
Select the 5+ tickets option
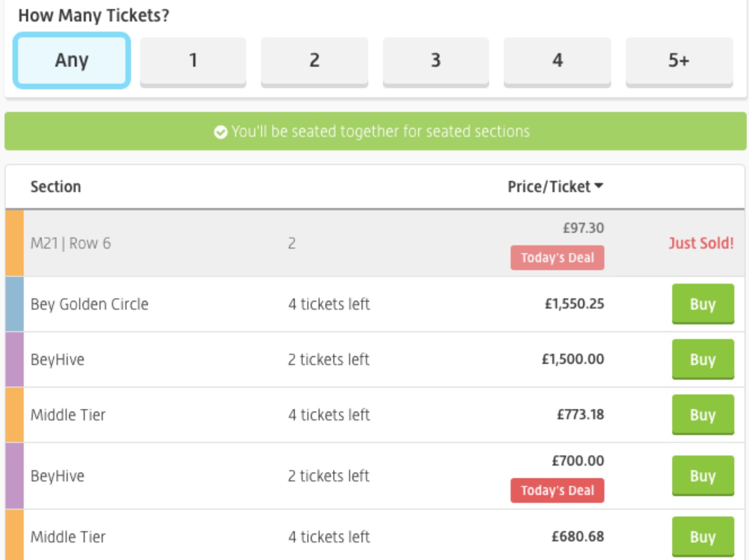tap(679, 60)
